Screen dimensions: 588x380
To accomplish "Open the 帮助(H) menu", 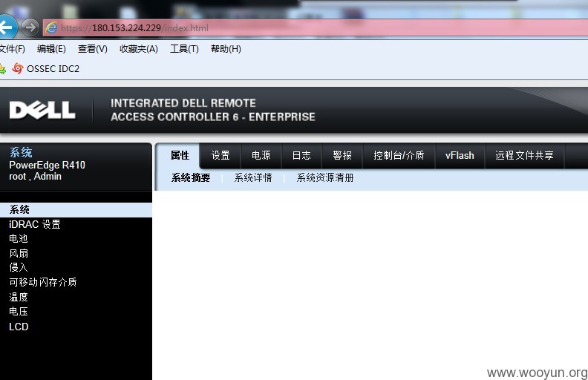I will click(x=226, y=49).
